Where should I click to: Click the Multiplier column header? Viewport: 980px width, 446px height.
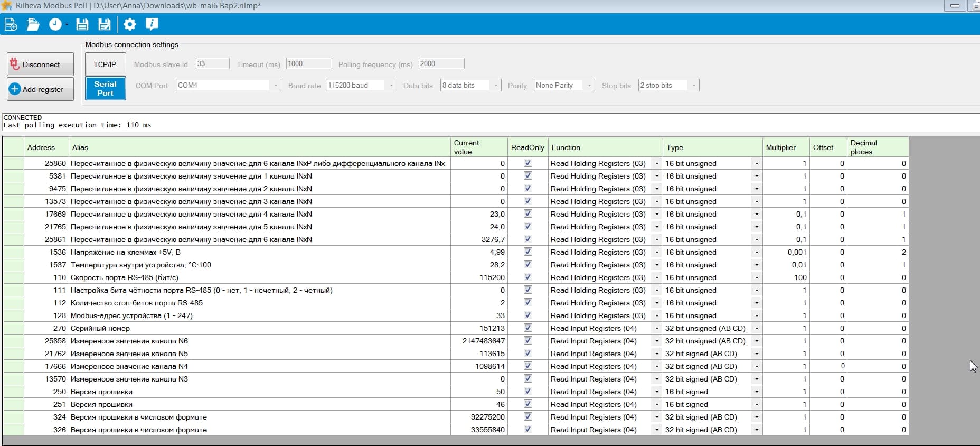(x=786, y=147)
